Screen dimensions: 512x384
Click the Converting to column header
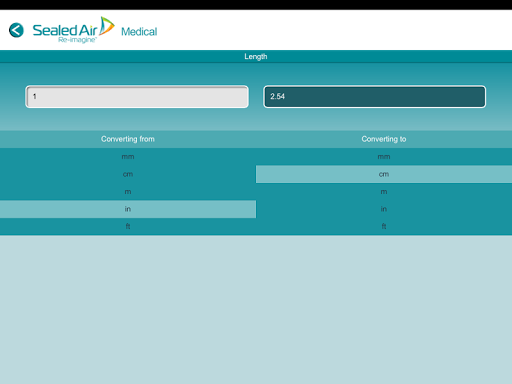tap(384, 139)
